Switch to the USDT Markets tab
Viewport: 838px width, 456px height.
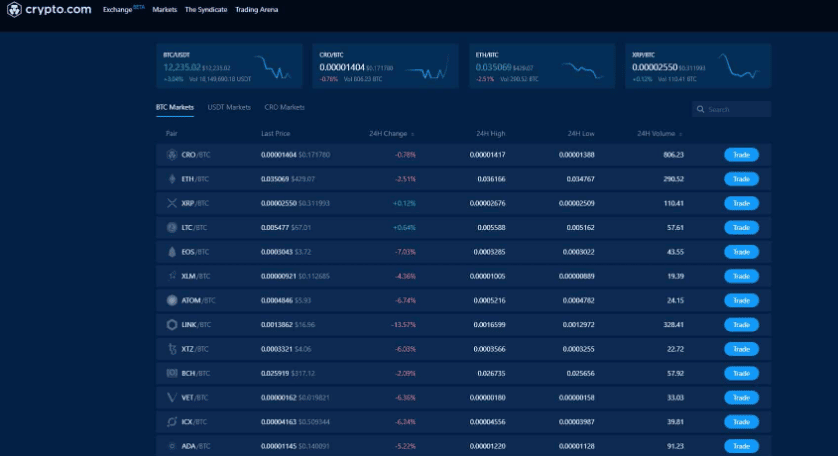click(x=229, y=107)
